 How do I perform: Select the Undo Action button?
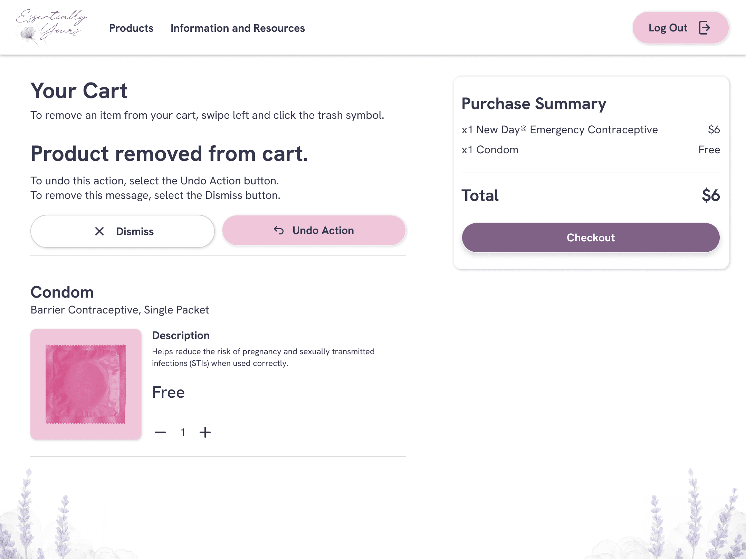point(314,230)
